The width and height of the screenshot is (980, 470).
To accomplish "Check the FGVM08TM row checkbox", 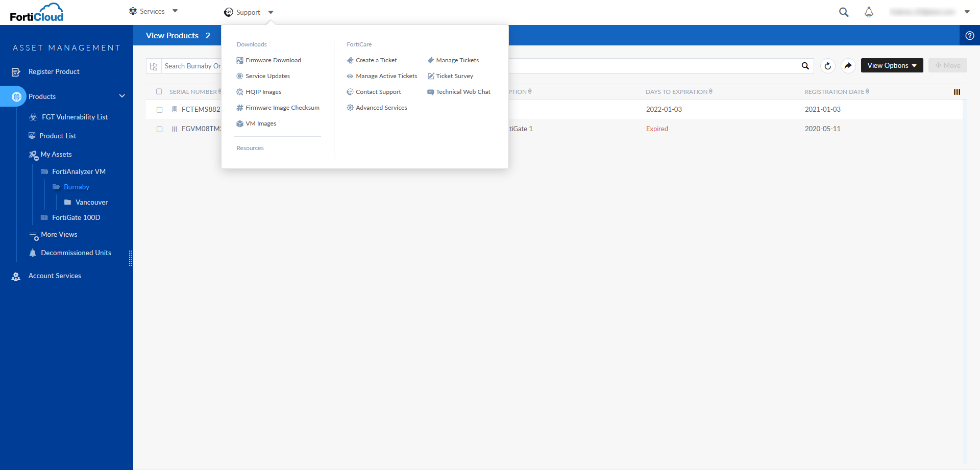I will tap(159, 129).
